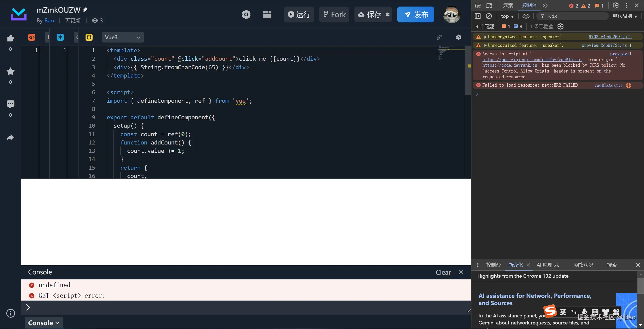Screen dimensions: 644x329
Task: Open comments with the speech bubble icon
Action: (x=10, y=104)
